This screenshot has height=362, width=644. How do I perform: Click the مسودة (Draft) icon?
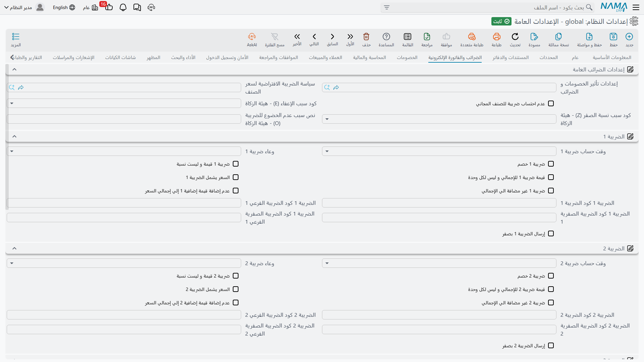tap(534, 37)
